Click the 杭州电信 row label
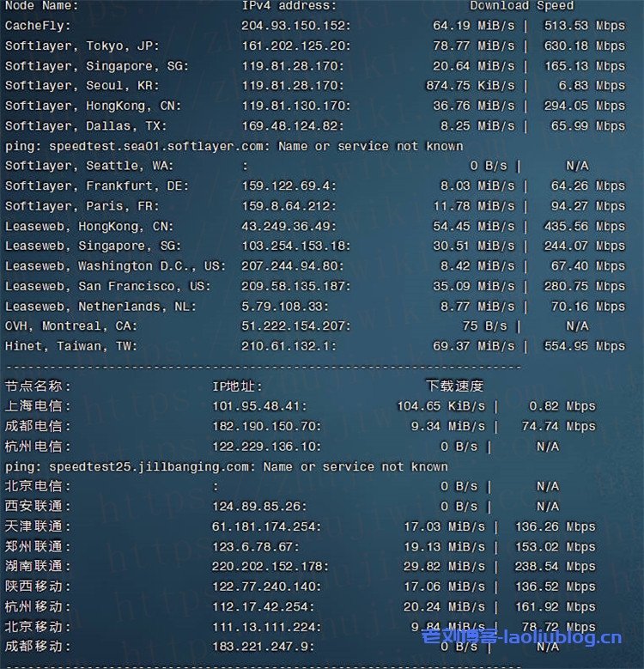This screenshot has height=669, width=644. [x=38, y=447]
